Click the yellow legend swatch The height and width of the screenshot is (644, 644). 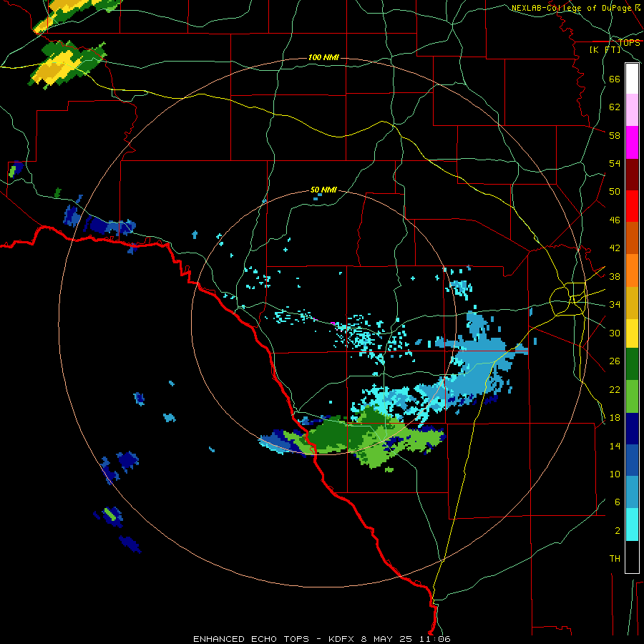coord(632,333)
